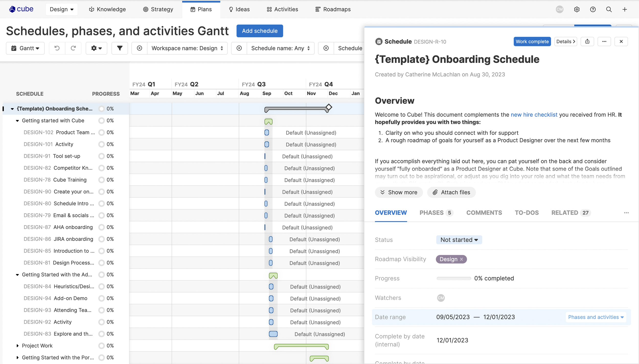
Task: Click the redo arrow icon
Action: pyautogui.click(x=73, y=48)
